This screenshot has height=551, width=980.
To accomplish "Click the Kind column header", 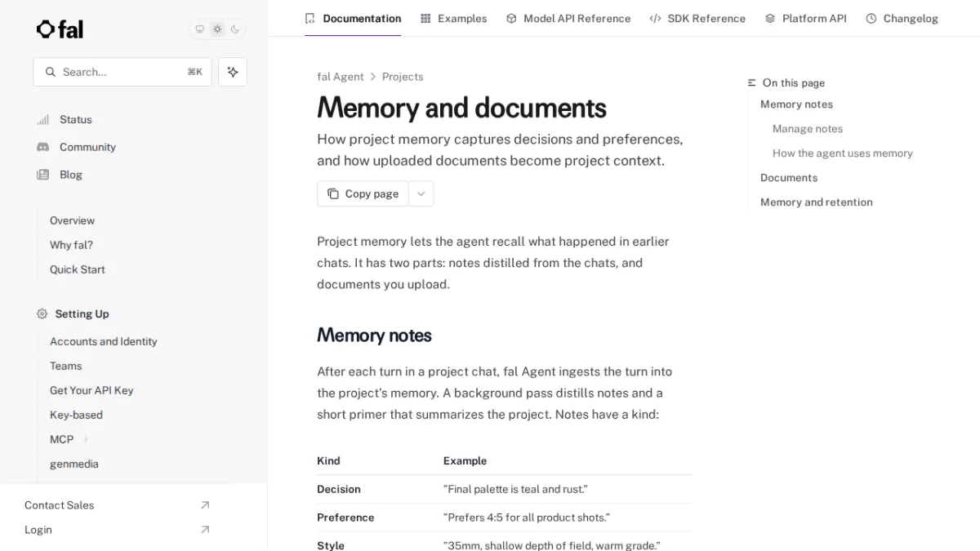I will point(328,460).
